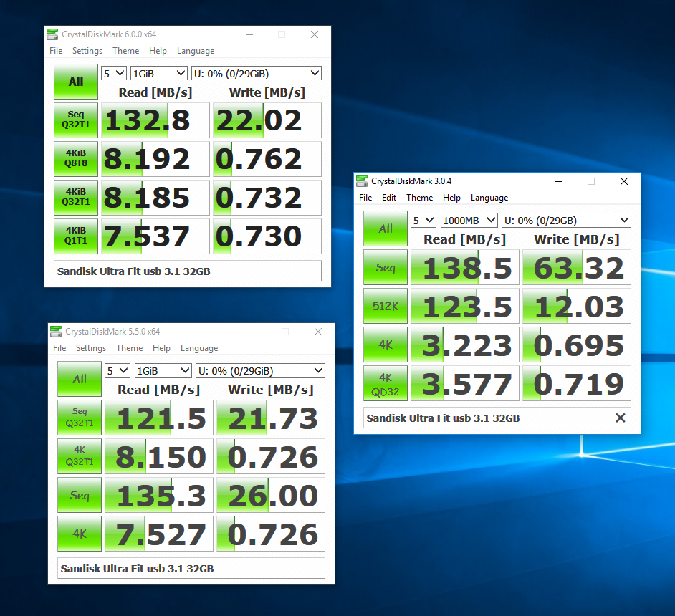Open File menu in CrystalDiskMark 6.0.0
Viewport: 675px width, 616px height.
point(56,51)
